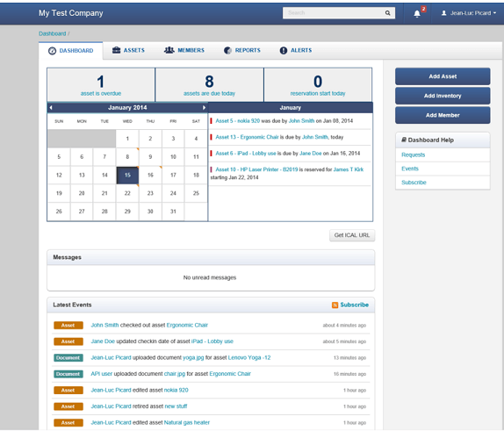This screenshot has width=504, height=431.
Task: Click the Dashboard gauge icon
Action: pyautogui.click(x=52, y=51)
